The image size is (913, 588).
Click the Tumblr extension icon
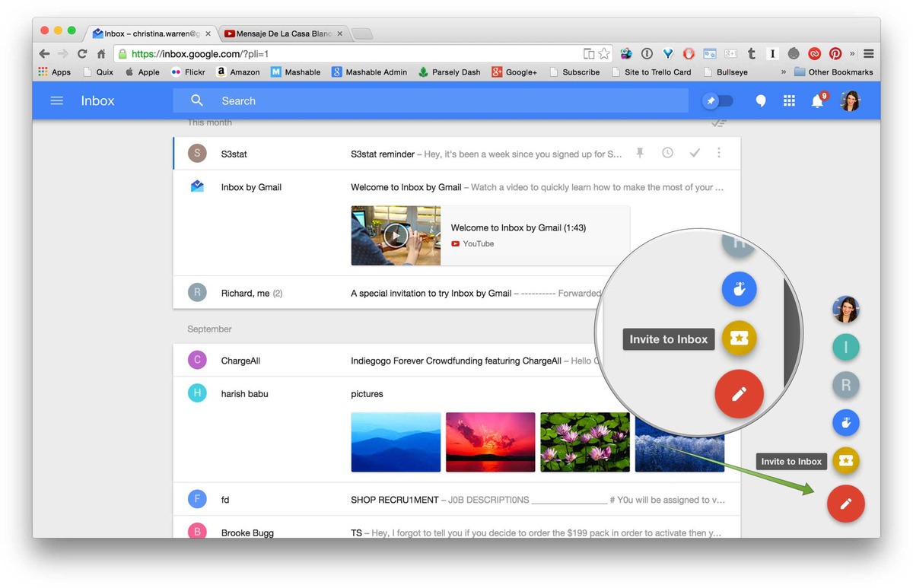(x=752, y=54)
